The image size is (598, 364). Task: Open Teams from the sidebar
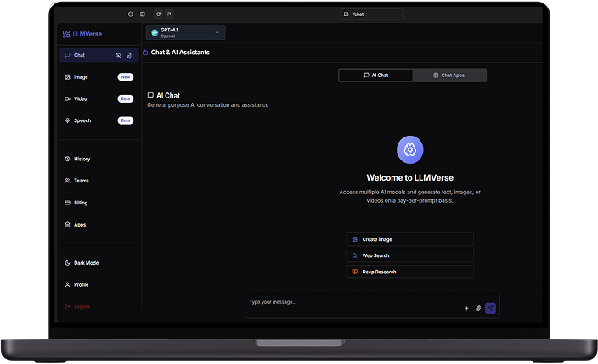[x=99, y=181]
